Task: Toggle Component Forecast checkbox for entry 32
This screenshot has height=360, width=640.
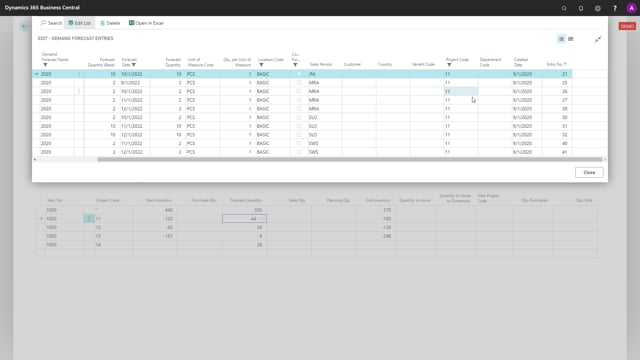Action: [299, 134]
